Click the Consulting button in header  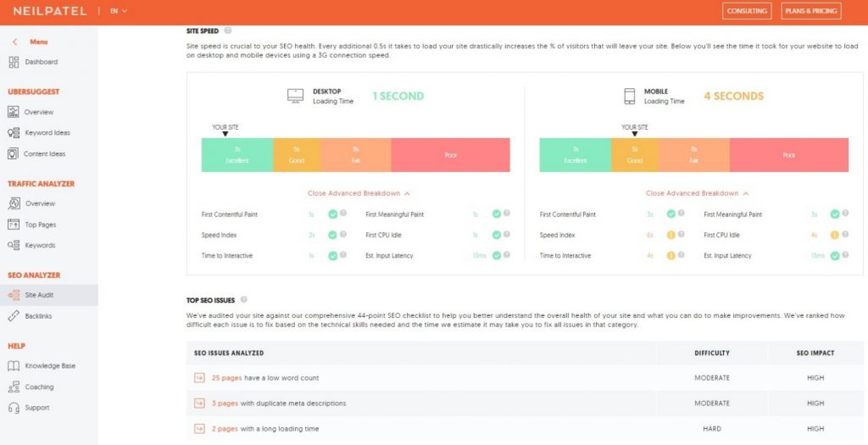pos(747,11)
